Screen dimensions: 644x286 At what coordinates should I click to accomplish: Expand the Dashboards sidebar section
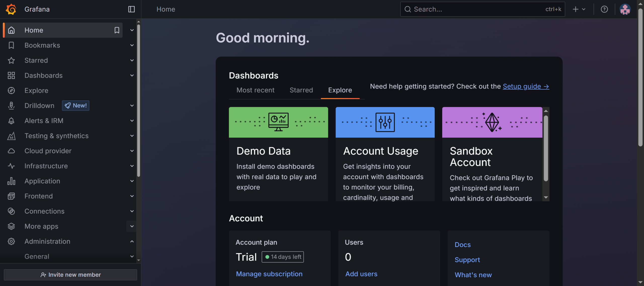(132, 75)
